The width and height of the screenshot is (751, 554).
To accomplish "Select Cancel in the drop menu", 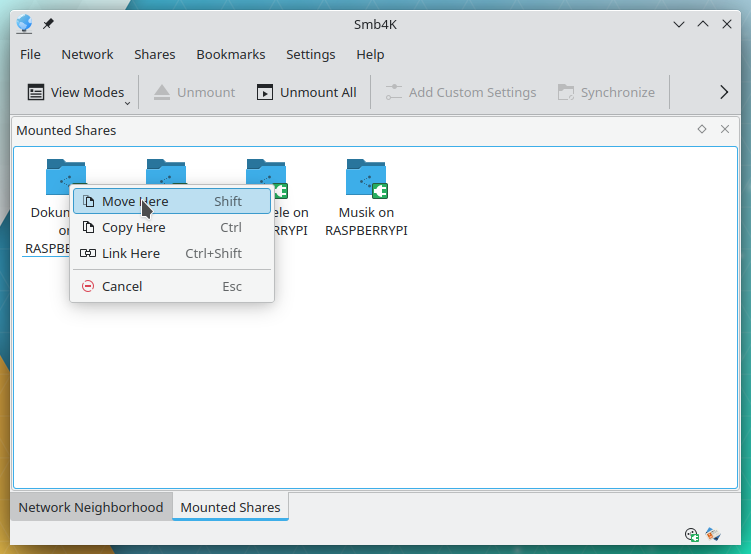I will [x=172, y=286].
